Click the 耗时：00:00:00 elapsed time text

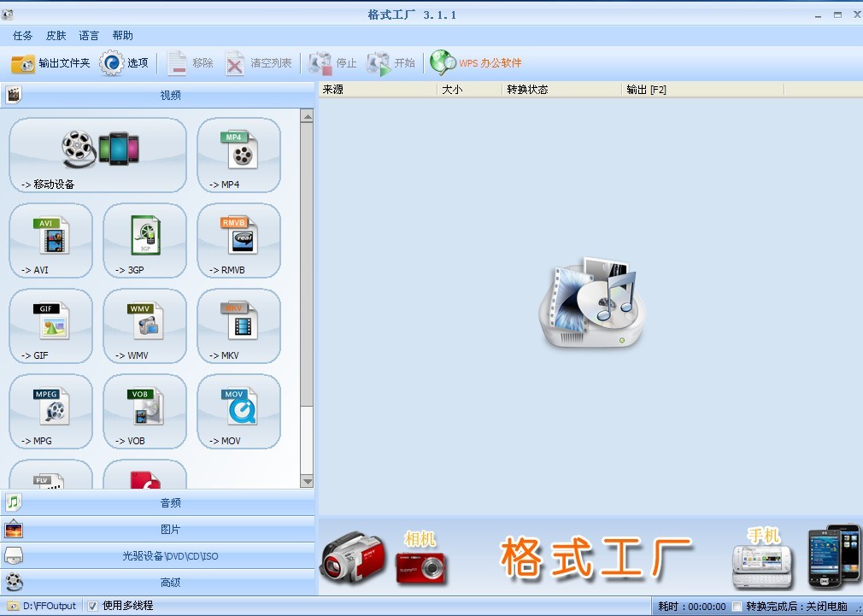point(692,607)
